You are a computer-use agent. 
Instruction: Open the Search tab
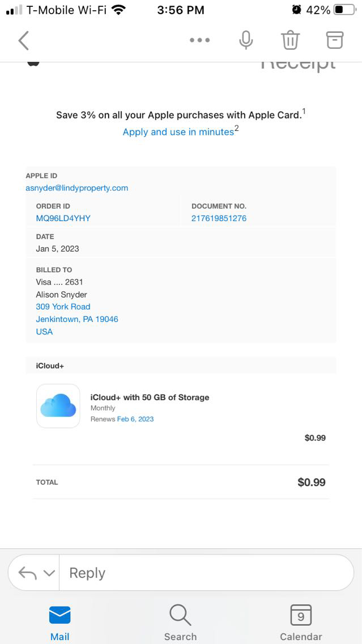pos(180,622)
